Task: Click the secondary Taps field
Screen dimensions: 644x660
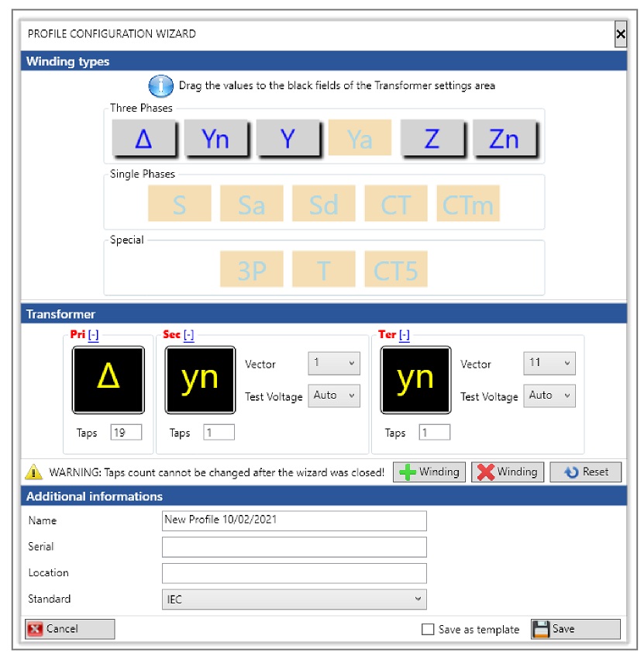Action: click(x=219, y=432)
